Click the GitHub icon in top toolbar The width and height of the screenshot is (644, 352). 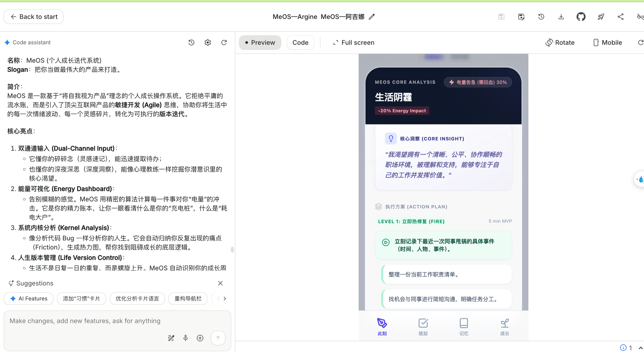[581, 17]
